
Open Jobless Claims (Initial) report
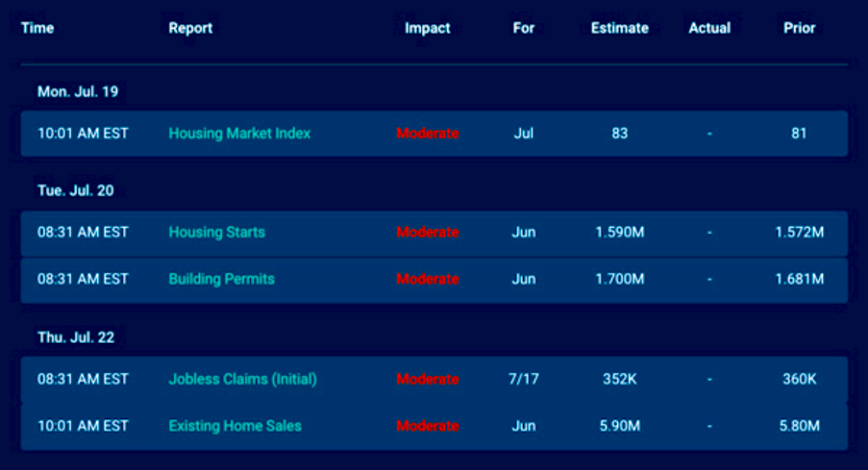242,379
